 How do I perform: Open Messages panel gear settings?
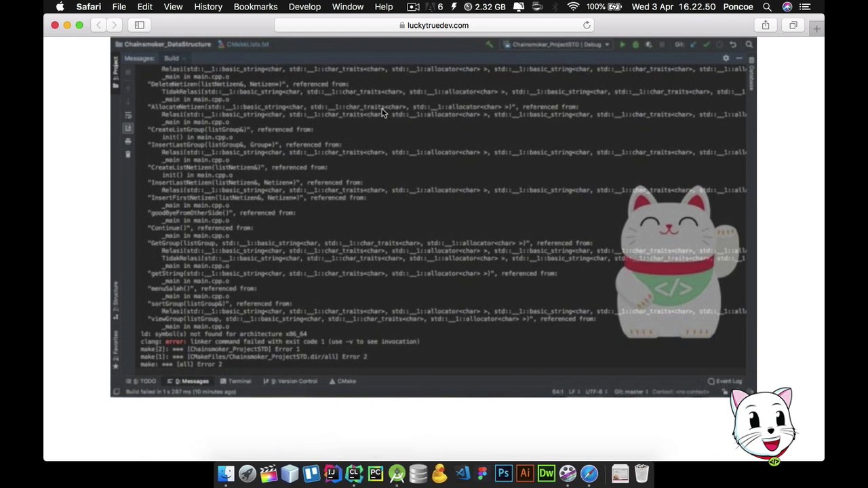click(726, 58)
